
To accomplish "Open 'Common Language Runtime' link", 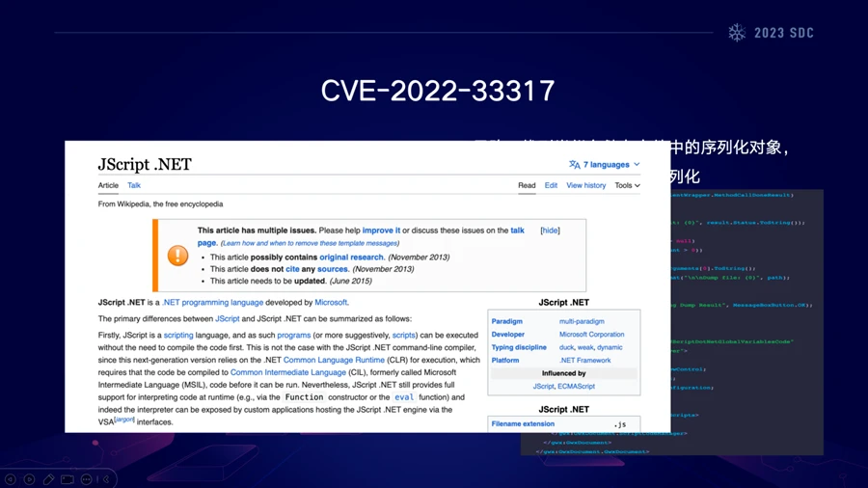I will click(x=334, y=360).
